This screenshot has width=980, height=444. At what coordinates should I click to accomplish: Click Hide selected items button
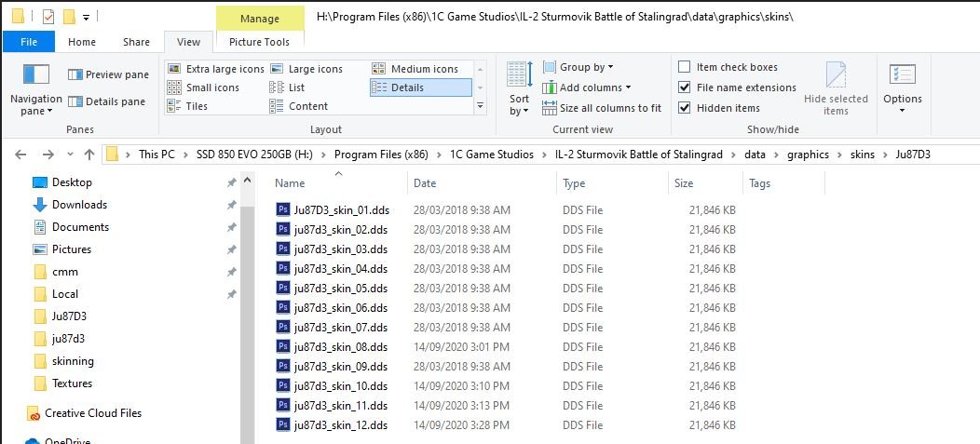pos(836,88)
